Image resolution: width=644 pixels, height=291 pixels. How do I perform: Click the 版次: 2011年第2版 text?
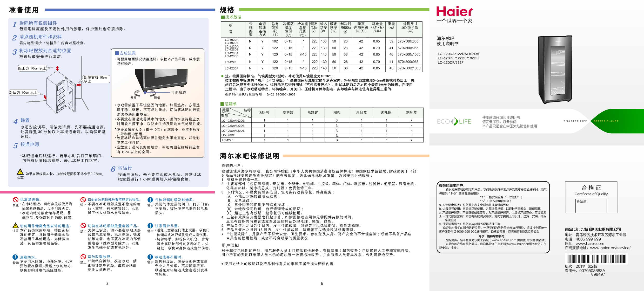point(581,266)
